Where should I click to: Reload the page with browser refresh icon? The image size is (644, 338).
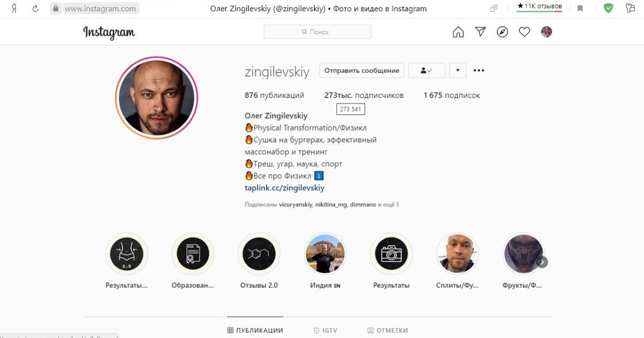(35, 9)
